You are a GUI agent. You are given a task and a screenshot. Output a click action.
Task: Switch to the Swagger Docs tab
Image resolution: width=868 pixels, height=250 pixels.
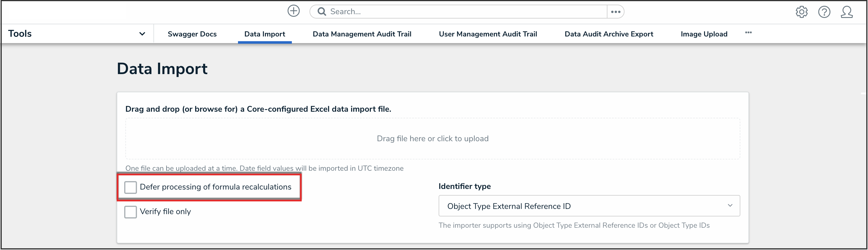pyautogui.click(x=192, y=34)
